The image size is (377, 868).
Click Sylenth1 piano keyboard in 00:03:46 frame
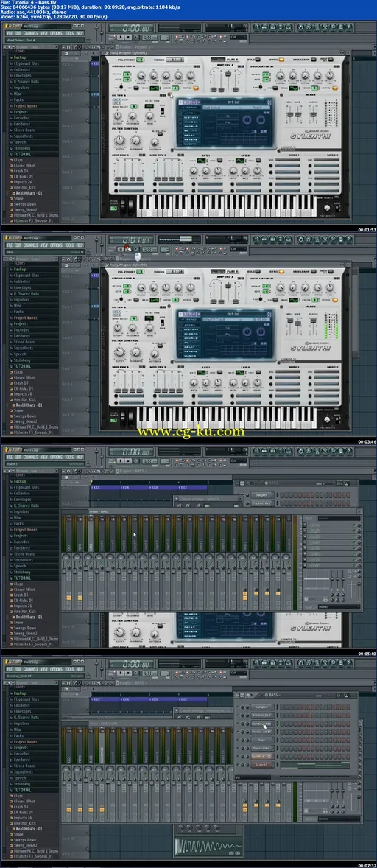click(227, 417)
